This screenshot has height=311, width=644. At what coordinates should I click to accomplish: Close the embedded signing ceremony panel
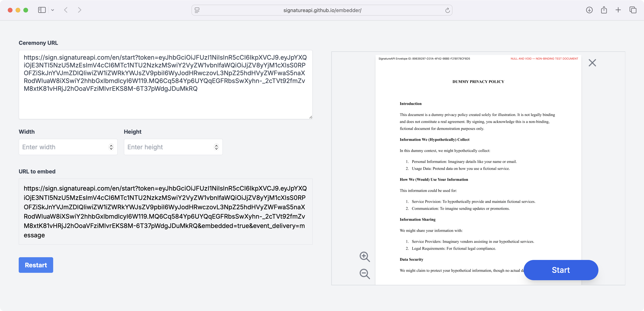point(592,63)
